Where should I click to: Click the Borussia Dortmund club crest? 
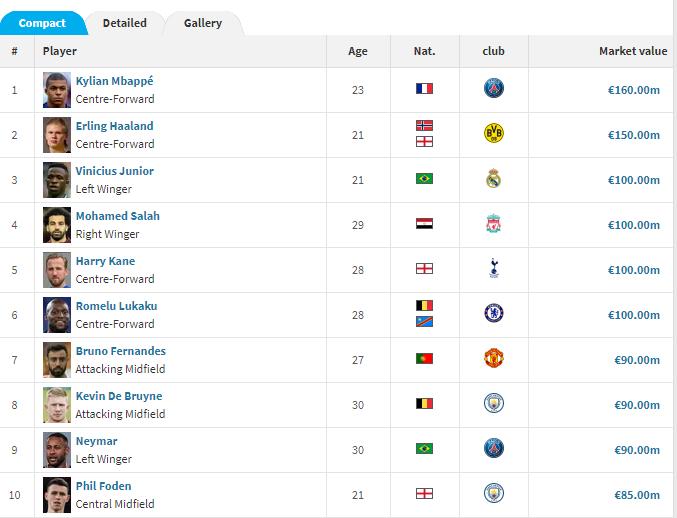493,134
